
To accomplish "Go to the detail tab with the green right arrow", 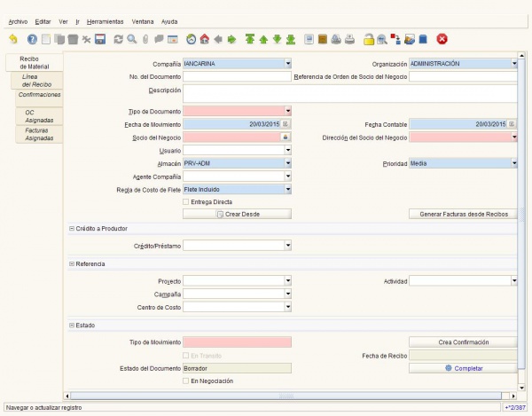I will tap(231, 39).
